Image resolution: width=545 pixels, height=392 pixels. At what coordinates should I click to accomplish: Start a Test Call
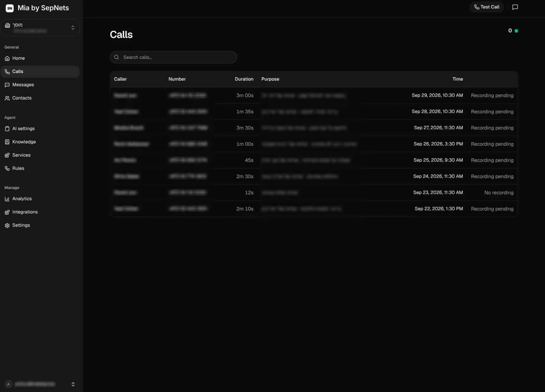pyautogui.click(x=486, y=7)
